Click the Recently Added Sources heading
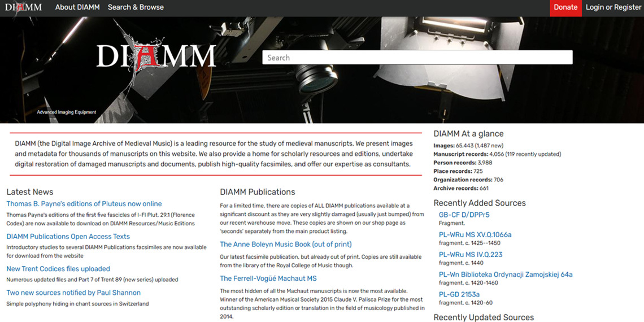644x322 pixels. pyautogui.click(x=480, y=203)
